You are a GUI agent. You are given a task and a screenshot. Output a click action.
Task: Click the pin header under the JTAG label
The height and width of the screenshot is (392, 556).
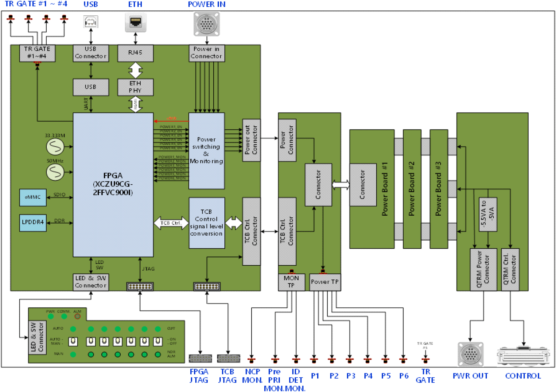pos(140,286)
